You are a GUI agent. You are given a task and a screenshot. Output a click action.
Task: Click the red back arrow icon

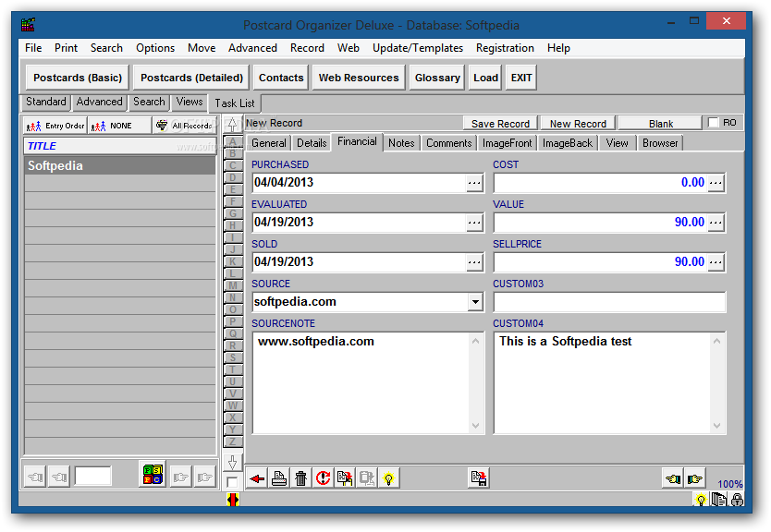257,478
